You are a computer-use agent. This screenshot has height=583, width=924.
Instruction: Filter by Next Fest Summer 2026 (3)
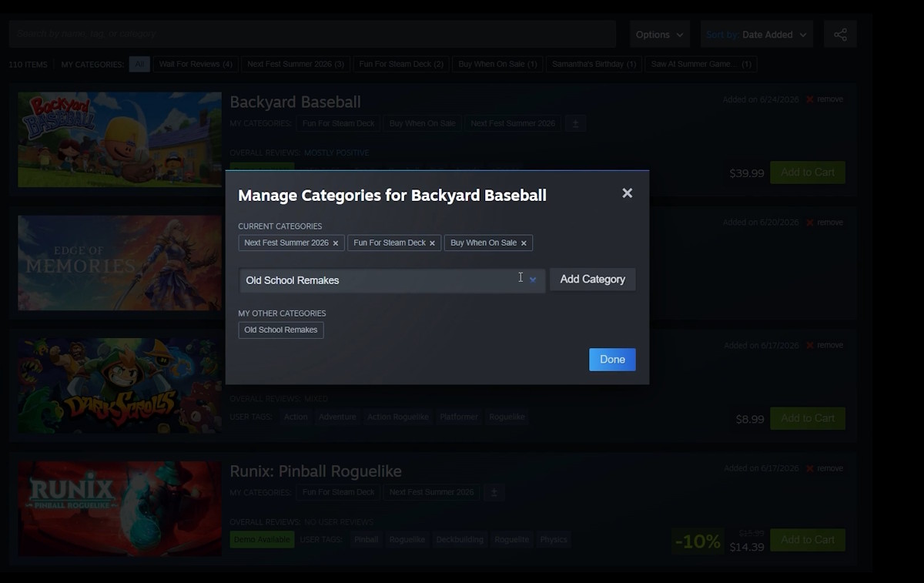[296, 64]
